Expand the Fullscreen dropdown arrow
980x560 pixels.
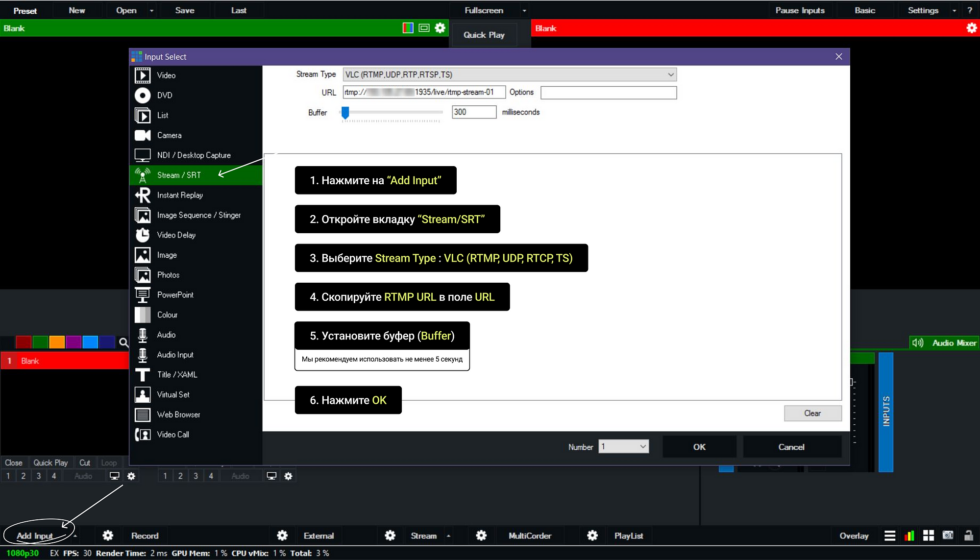tap(524, 11)
